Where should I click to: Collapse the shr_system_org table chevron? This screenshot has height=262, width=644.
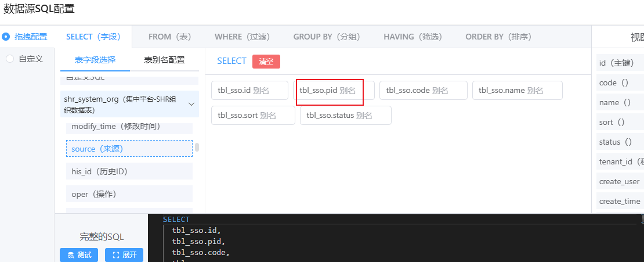click(x=191, y=104)
